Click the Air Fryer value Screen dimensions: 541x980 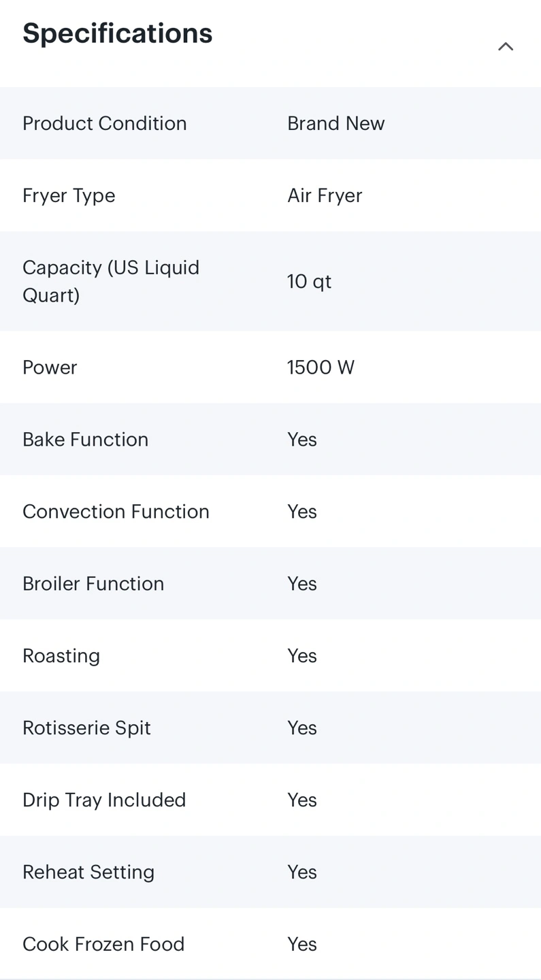[x=325, y=195]
